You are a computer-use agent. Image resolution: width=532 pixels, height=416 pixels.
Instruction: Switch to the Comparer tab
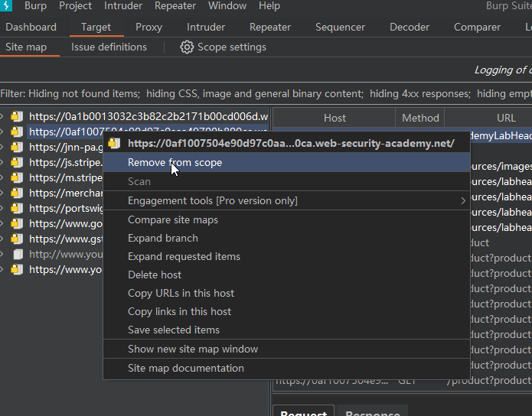(x=477, y=27)
